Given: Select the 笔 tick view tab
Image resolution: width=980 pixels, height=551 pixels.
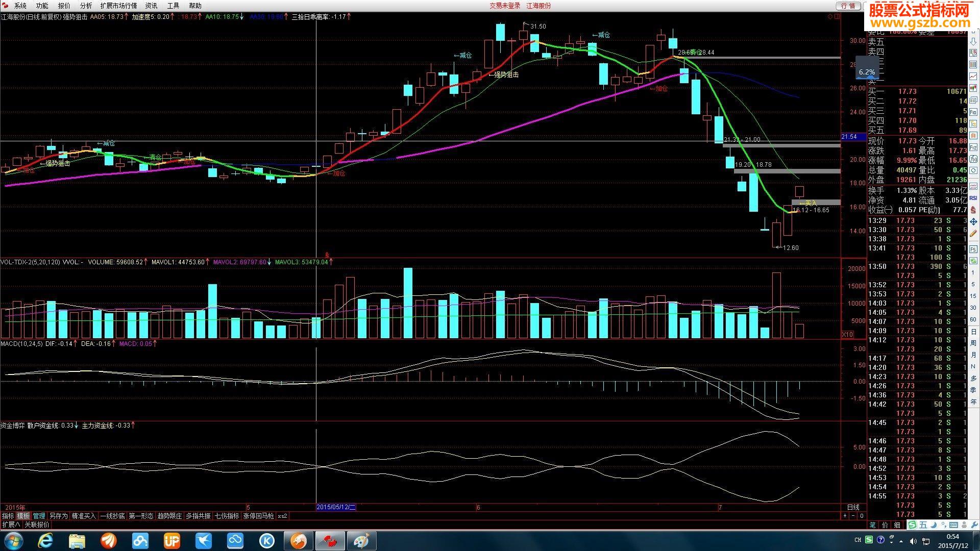Looking at the screenshot, I should (x=872, y=524).
